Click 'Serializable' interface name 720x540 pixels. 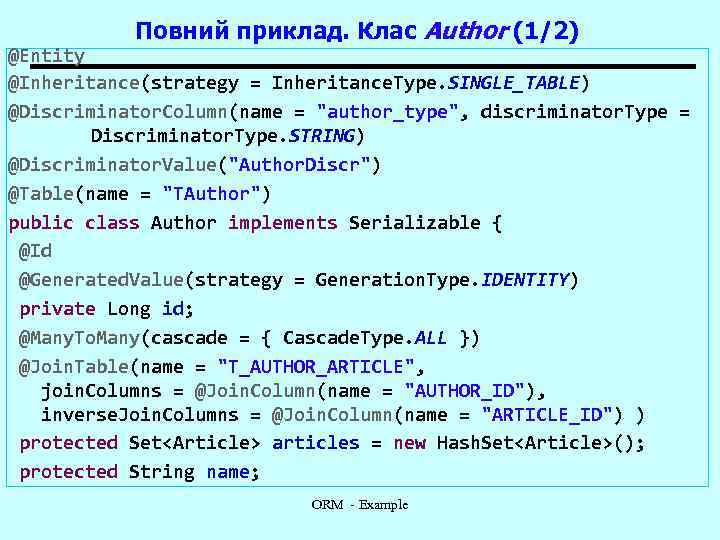point(414,223)
